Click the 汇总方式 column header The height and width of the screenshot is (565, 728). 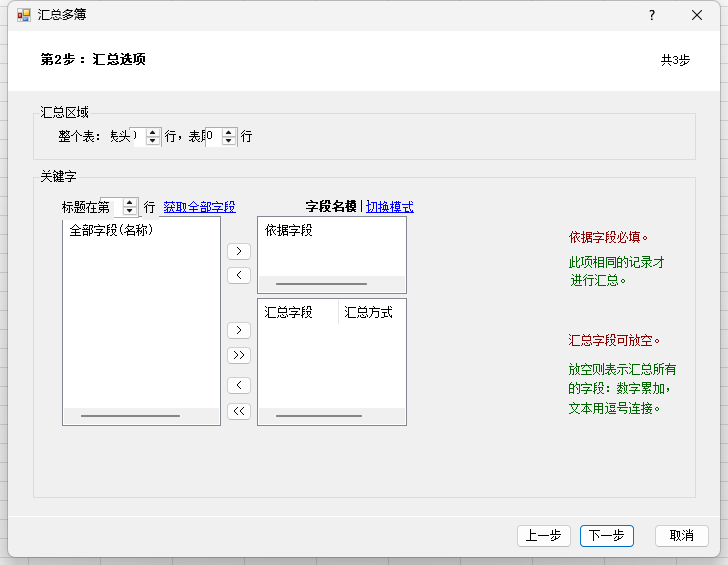[x=368, y=312]
